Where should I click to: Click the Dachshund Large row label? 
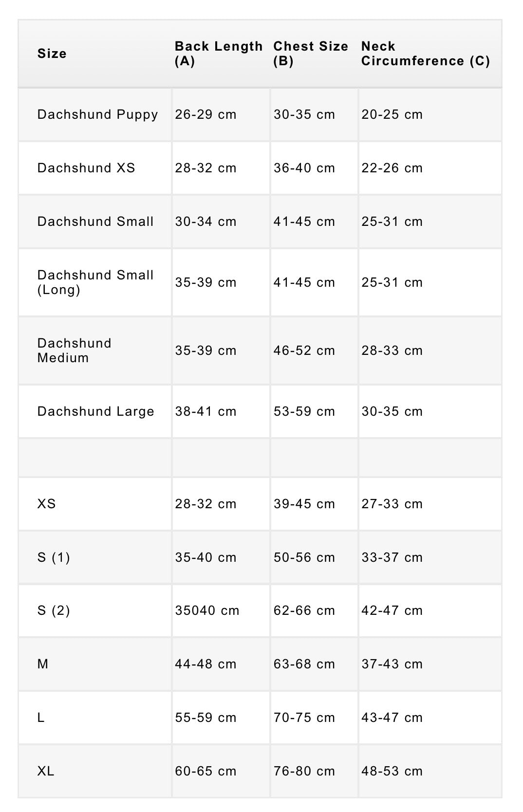(95, 411)
